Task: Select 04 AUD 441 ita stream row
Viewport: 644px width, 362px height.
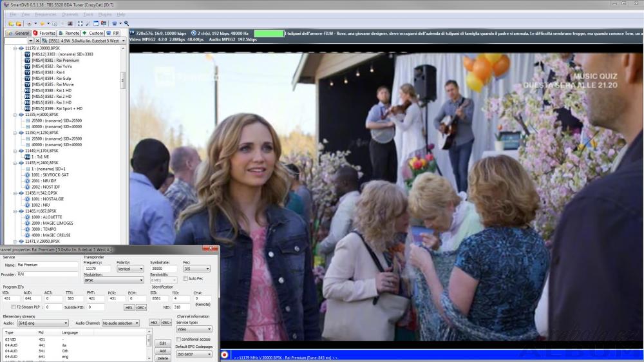Action: pyautogui.click(x=74, y=345)
